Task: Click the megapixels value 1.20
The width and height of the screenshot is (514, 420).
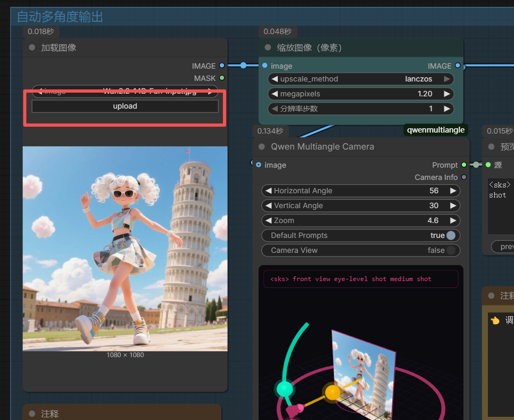Action: click(425, 94)
